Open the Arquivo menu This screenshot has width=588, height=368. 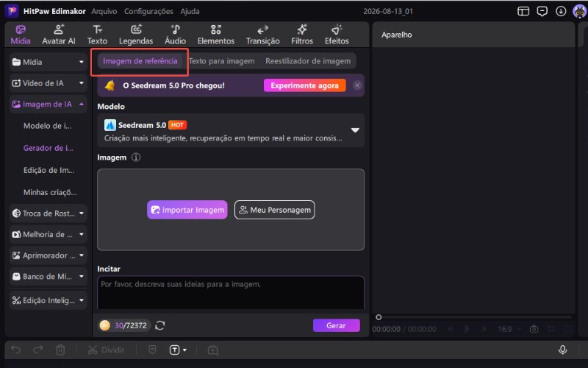[104, 11]
